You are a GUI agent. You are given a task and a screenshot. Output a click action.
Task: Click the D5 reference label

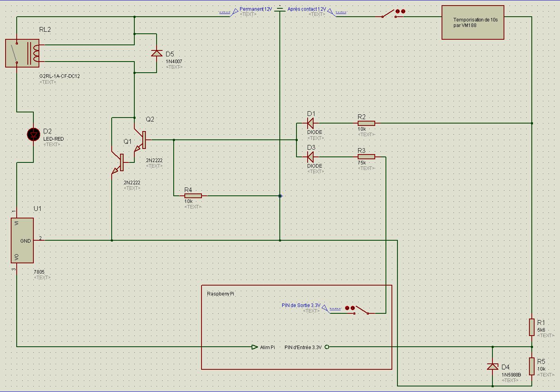click(170, 54)
